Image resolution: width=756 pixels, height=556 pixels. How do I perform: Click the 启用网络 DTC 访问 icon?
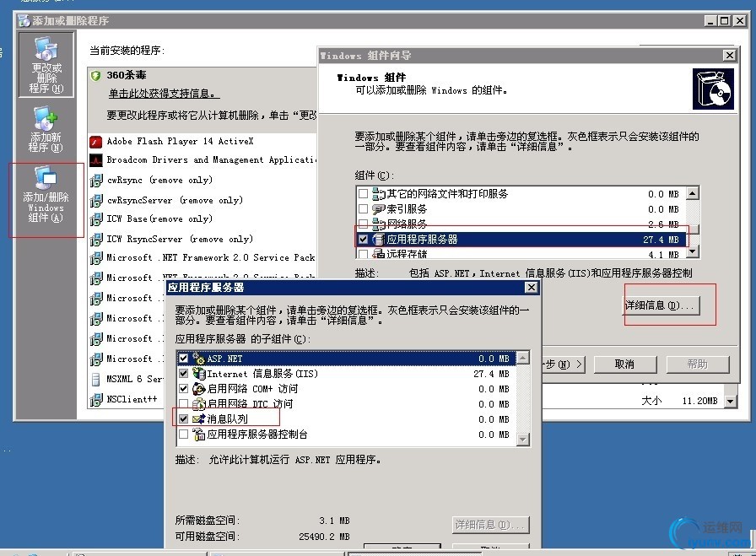198,403
